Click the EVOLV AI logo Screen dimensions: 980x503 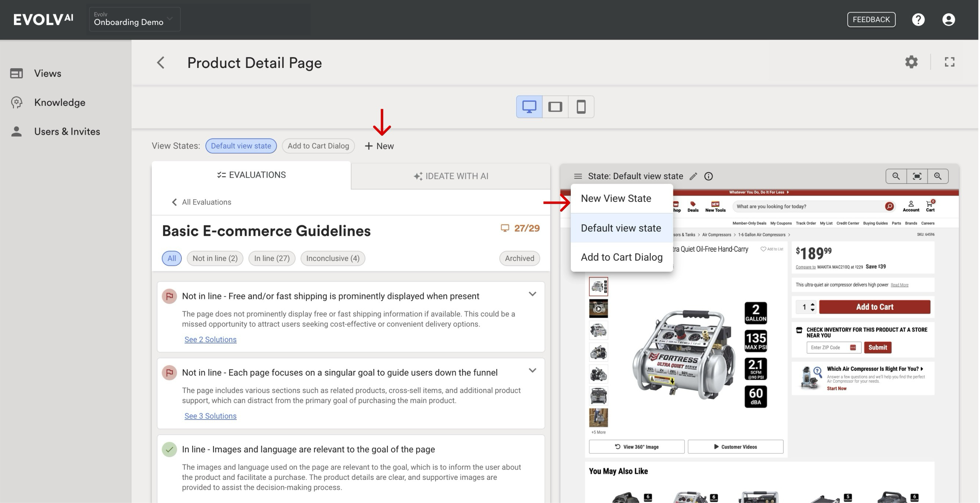coord(43,19)
